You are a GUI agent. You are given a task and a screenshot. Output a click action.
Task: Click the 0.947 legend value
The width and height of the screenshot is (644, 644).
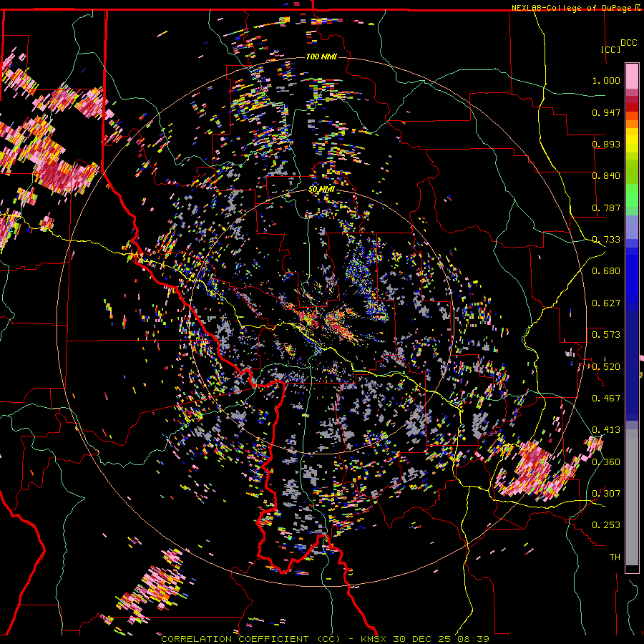[606, 112]
